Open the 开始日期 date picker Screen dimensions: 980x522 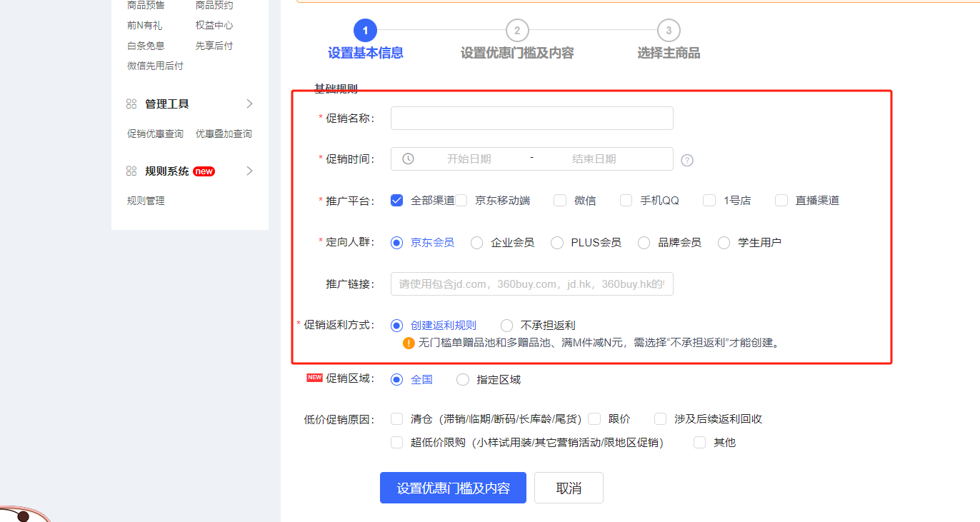(469, 159)
